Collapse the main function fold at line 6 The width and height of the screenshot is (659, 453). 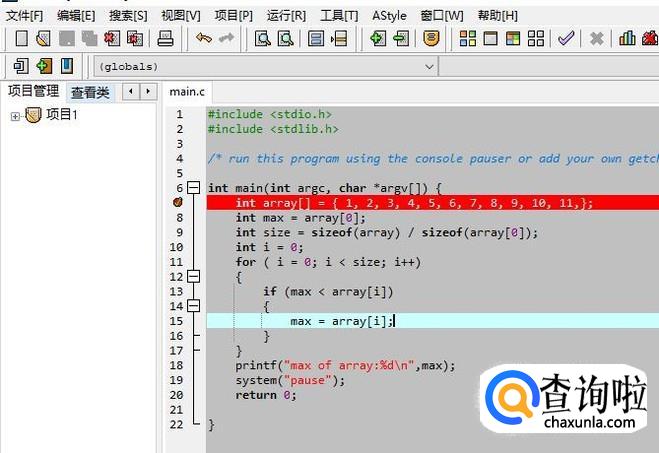(x=193, y=188)
